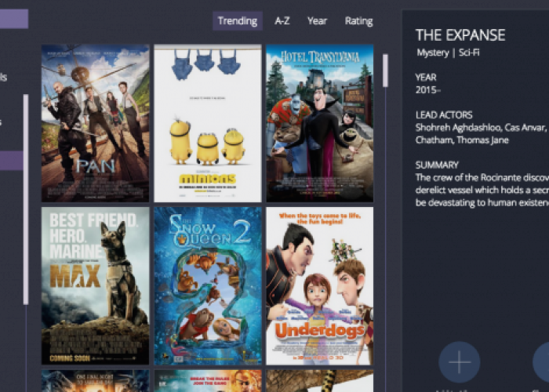The image size is (549, 392).
Task: Click the Sci-Fi genre label
Action: (x=469, y=53)
